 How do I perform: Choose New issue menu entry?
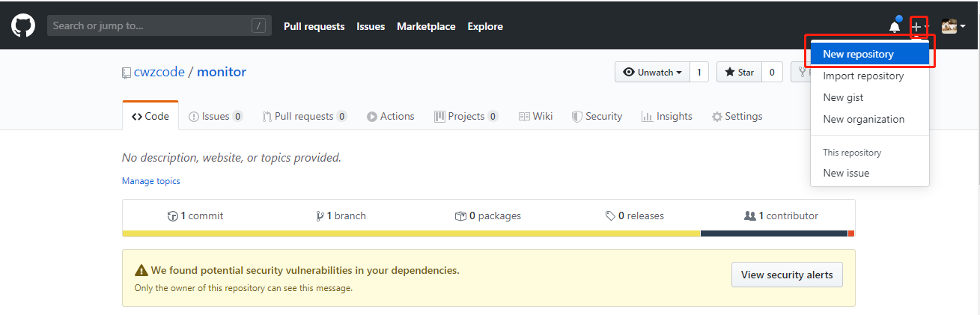[x=870, y=173]
